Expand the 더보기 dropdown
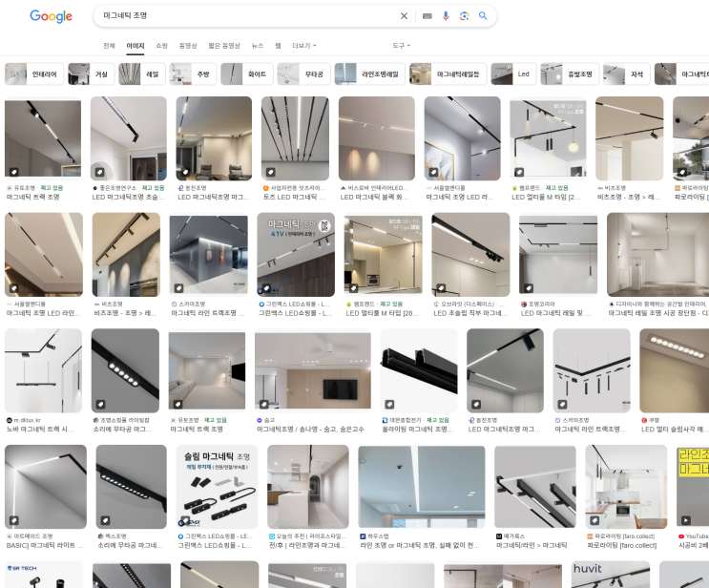Screen dimensions: 709x588 coord(303,46)
